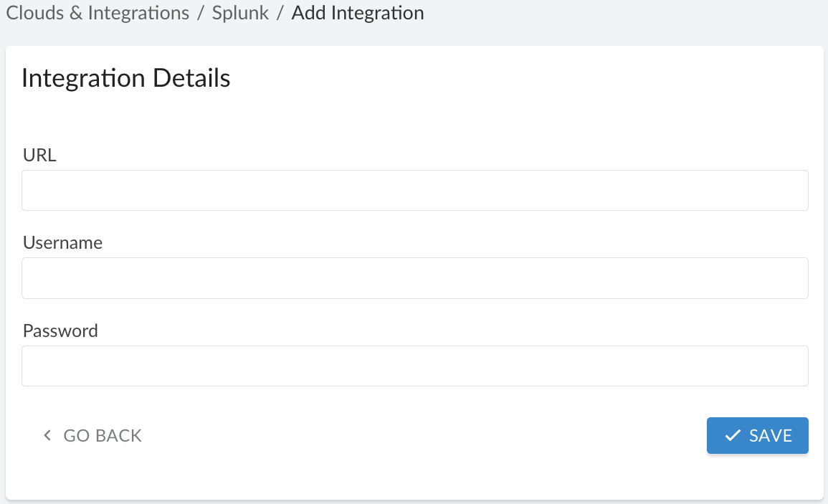Select Add Integration in the breadcrumb
The width and height of the screenshot is (828, 504).
pyautogui.click(x=357, y=13)
